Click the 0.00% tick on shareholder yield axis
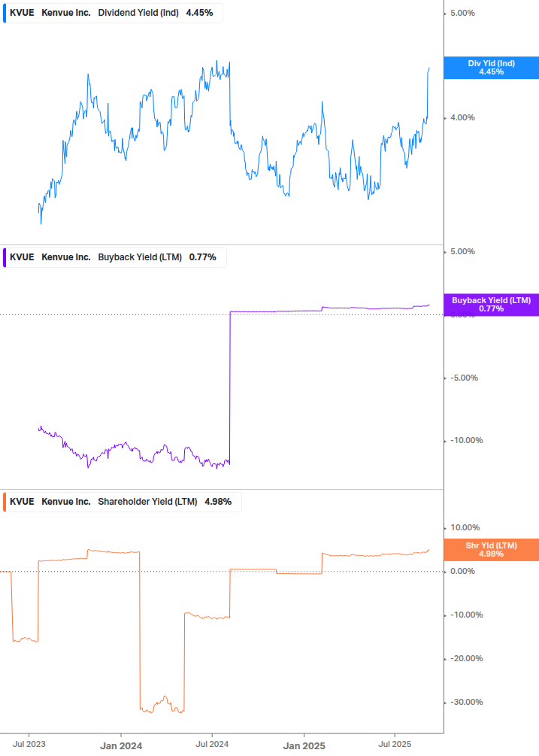The image size is (539, 756). pos(462,572)
